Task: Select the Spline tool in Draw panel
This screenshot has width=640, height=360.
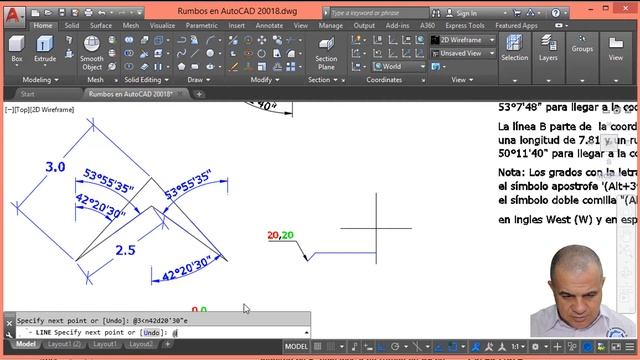Action: (x=181, y=53)
